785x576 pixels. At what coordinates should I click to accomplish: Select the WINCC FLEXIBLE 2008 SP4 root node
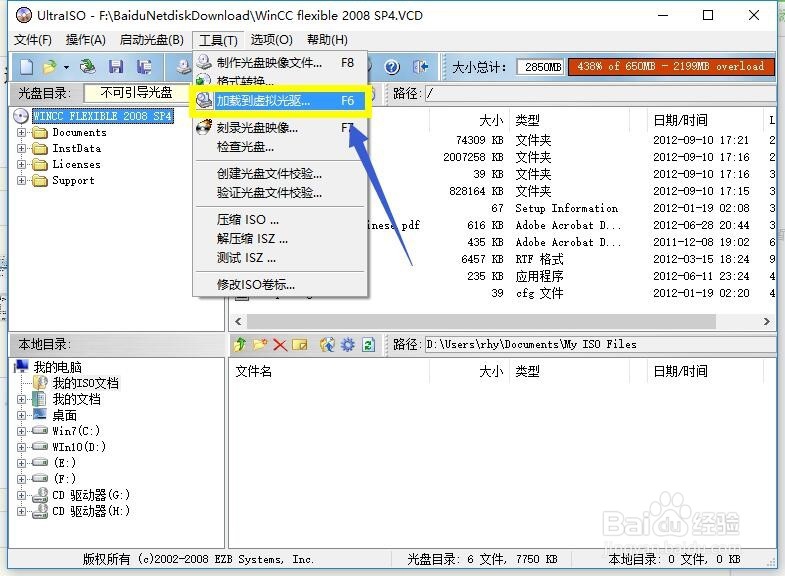[103, 116]
